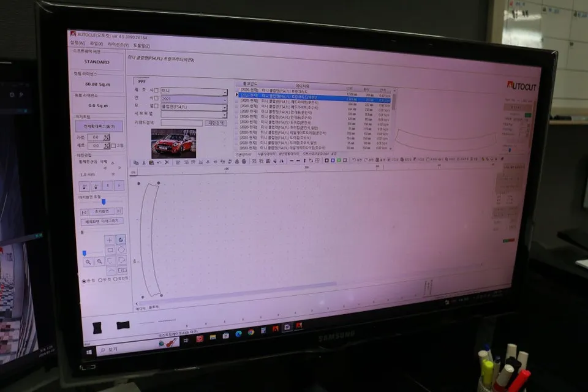Click the data list vertical scrollbar
Screen dimensions: 588x392
point(394,119)
